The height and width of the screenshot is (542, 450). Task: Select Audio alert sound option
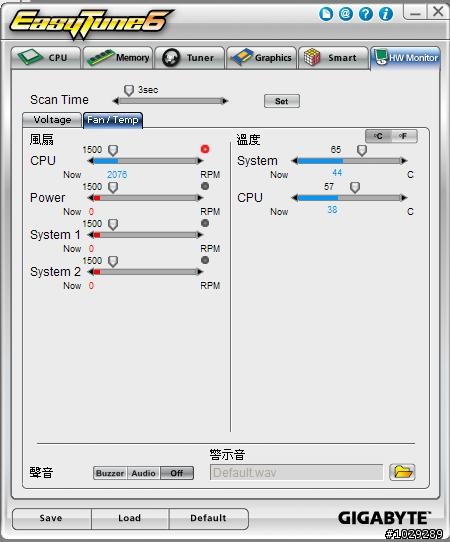click(x=143, y=473)
